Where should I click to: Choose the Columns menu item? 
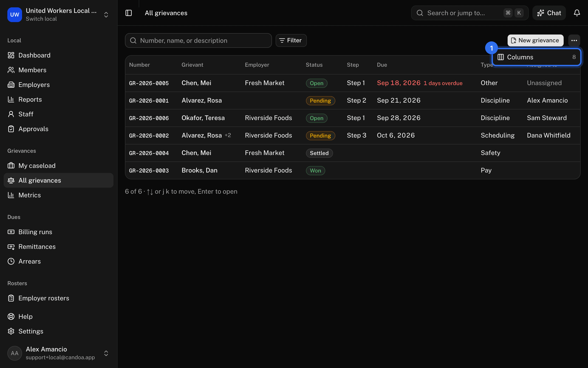(x=536, y=57)
